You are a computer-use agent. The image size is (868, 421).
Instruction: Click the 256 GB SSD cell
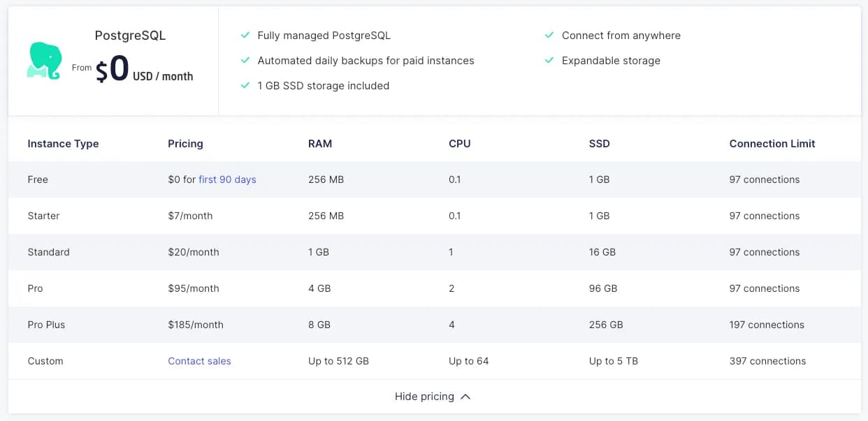pyautogui.click(x=606, y=325)
